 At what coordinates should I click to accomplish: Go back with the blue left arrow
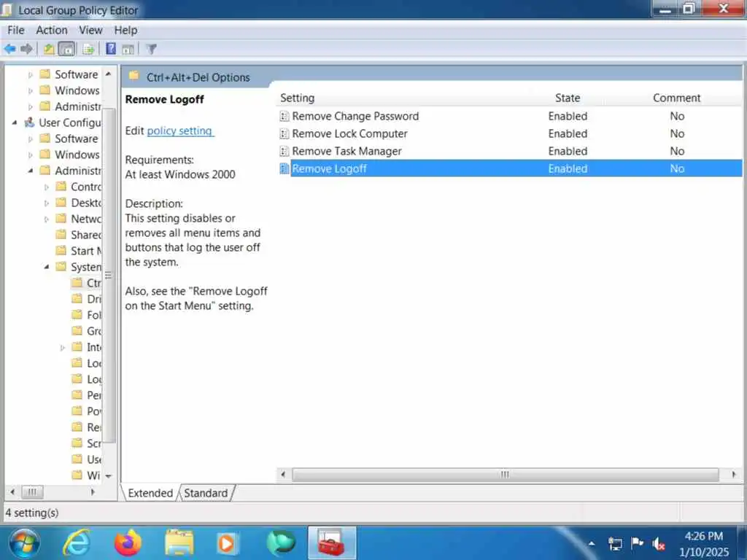(10, 49)
